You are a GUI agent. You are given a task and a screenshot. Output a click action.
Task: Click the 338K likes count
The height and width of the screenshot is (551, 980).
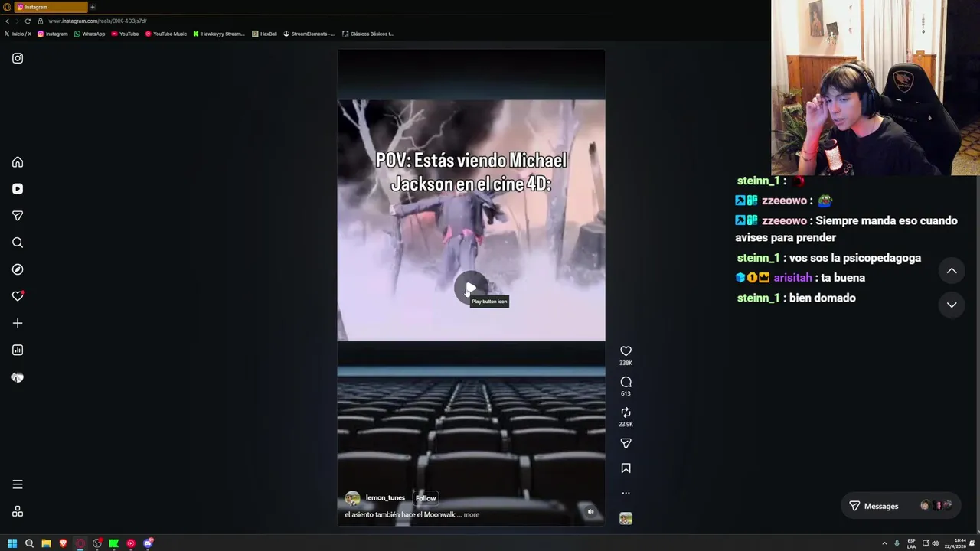[x=626, y=363]
